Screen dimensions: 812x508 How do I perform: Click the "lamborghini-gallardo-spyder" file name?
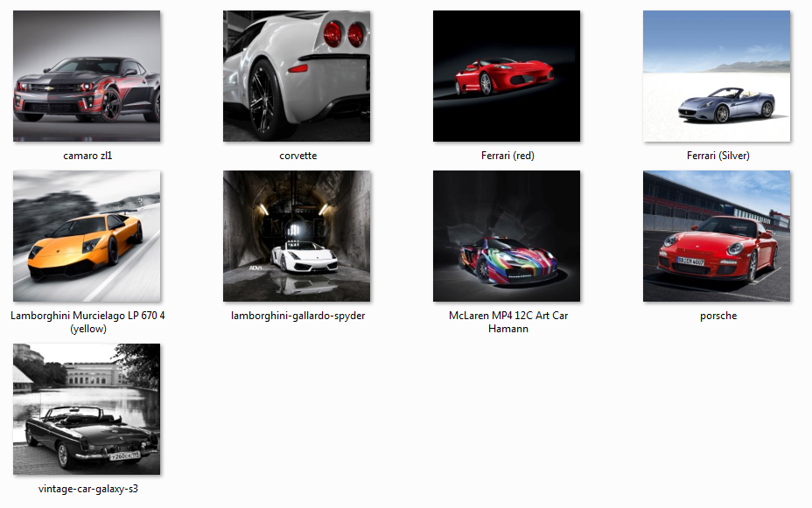[297, 316]
